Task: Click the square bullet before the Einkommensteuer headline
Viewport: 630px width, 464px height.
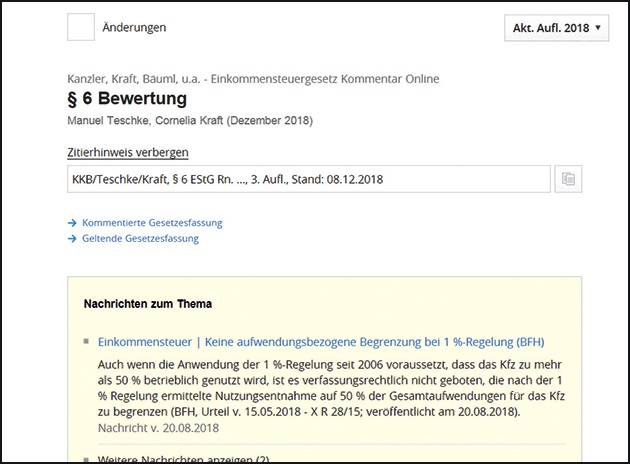Action: pyautogui.click(x=87, y=342)
